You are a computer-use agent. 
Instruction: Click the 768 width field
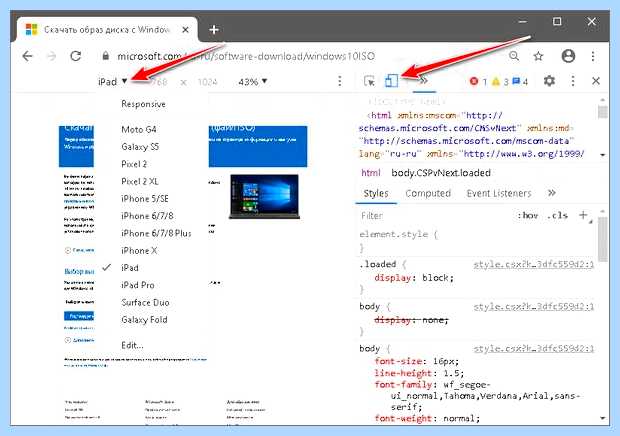tap(158, 82)
